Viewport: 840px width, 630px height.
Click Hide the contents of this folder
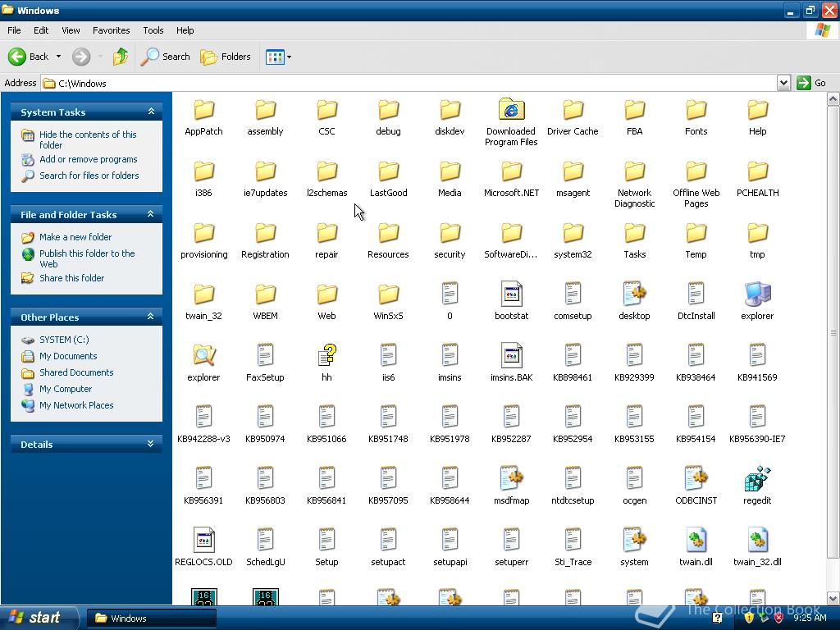point(88,139)
